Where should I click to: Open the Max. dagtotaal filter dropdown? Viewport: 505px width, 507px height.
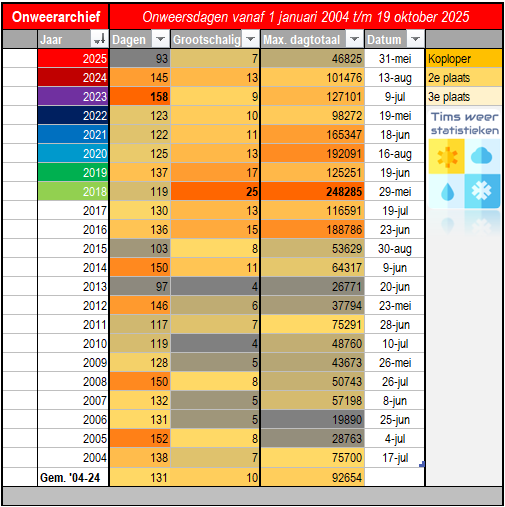355,40
